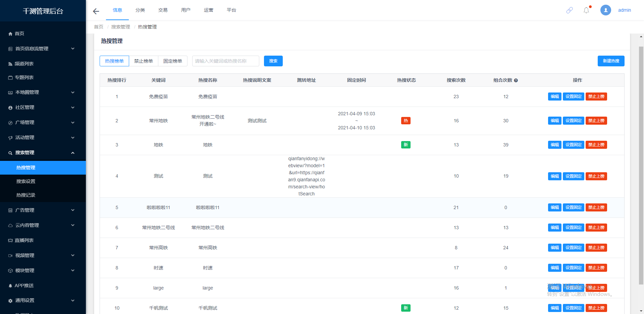Viewport: 644px width, 314px height.
Task: Select the 固定榜单 tab
Action: [173, 61]
